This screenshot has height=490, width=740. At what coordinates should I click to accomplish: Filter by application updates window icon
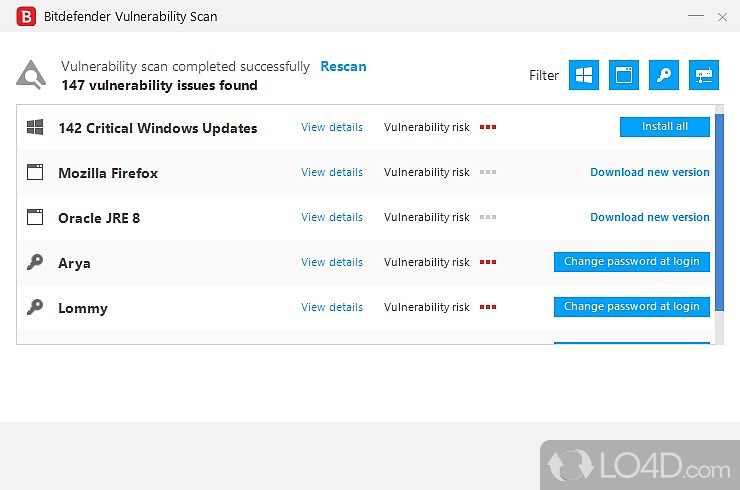click(624, 75)
